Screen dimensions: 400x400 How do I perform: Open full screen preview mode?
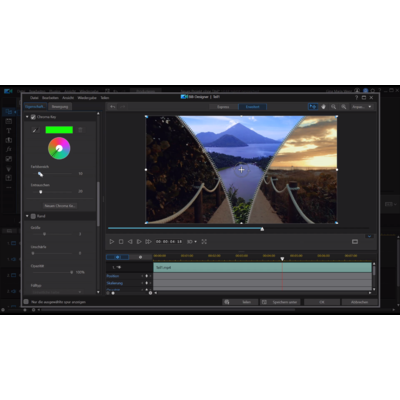pos(204,241)
